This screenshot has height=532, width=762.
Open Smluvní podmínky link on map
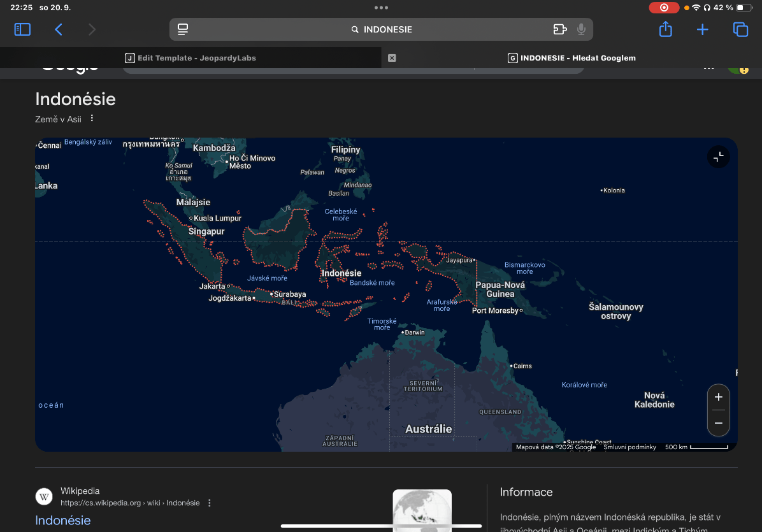629,447
